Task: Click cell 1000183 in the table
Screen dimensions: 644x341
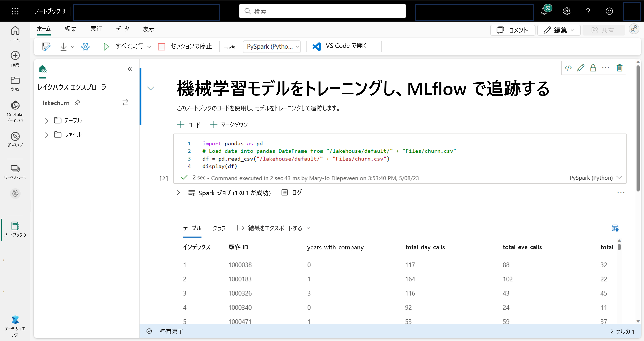Action: 240,279
